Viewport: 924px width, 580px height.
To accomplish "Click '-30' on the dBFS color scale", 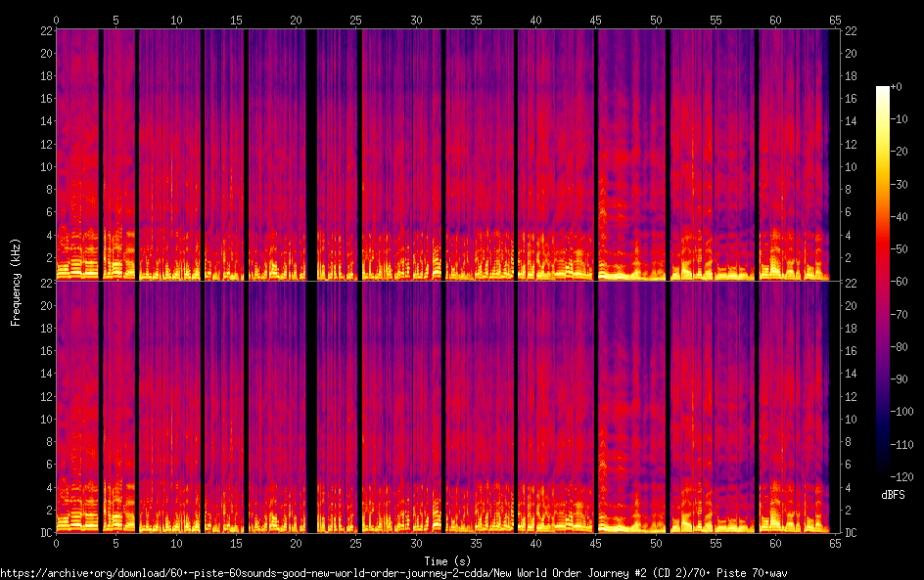I will click(899, 184).
